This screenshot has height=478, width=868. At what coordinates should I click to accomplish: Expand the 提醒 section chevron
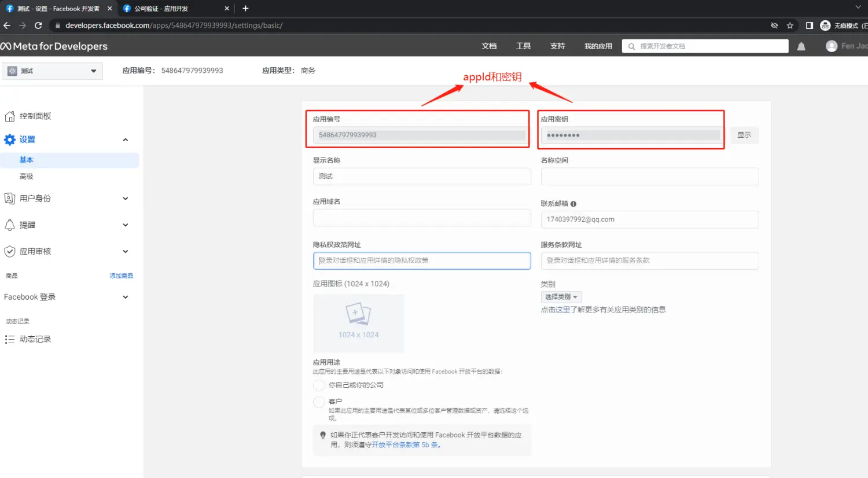pos(126,225)
